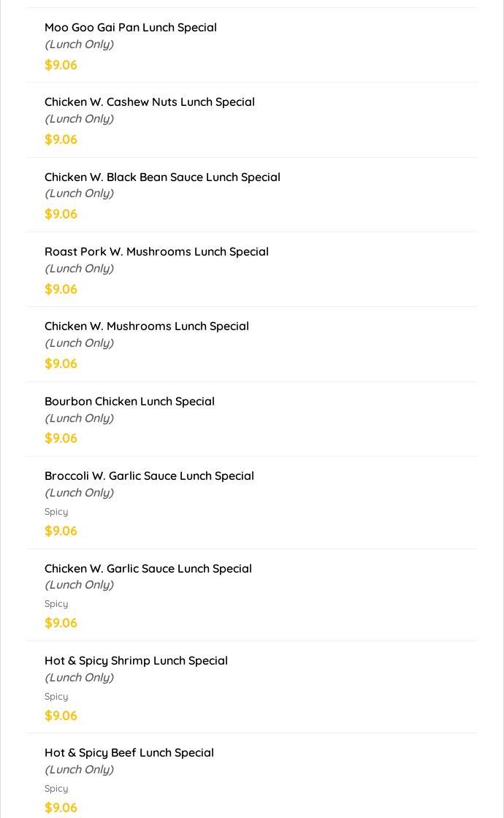
Task: Open Broccoli W. Garlic Sauce Lunch Special
Action: click(252, 502)
